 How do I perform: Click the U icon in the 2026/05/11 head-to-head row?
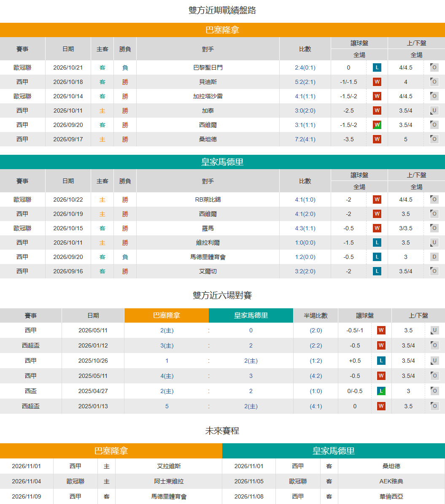click(434, 330)
